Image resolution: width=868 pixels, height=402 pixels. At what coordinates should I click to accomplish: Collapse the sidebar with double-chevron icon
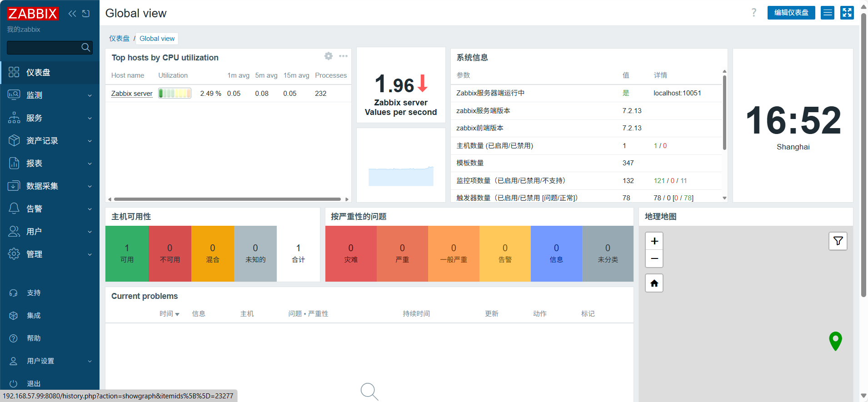coord(72,14)
